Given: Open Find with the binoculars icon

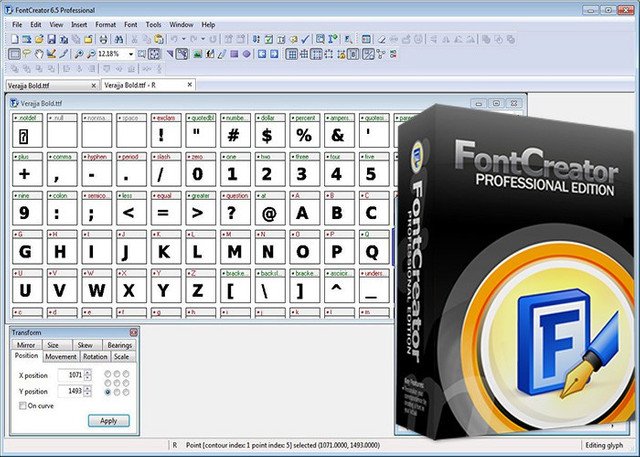Looking at the screenshot, I should (119, 39).
